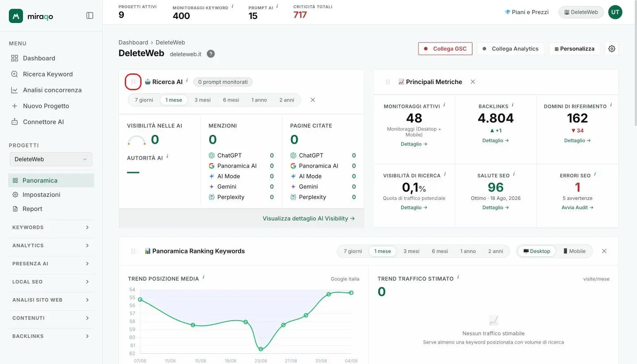Select 1 mese in Ricerca AI range
Image resolution: width=637 pixels, height=364 pixels.
[174, 100]
